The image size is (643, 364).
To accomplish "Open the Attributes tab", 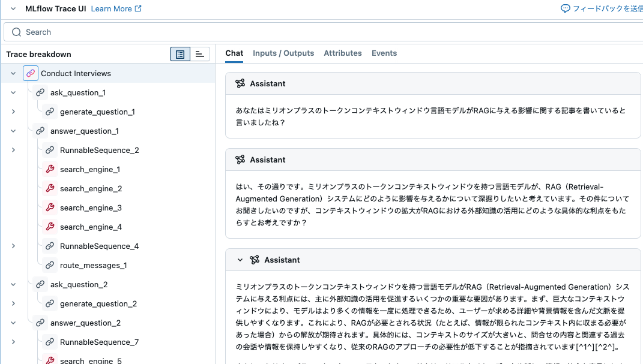I will (x=343, y=53).
